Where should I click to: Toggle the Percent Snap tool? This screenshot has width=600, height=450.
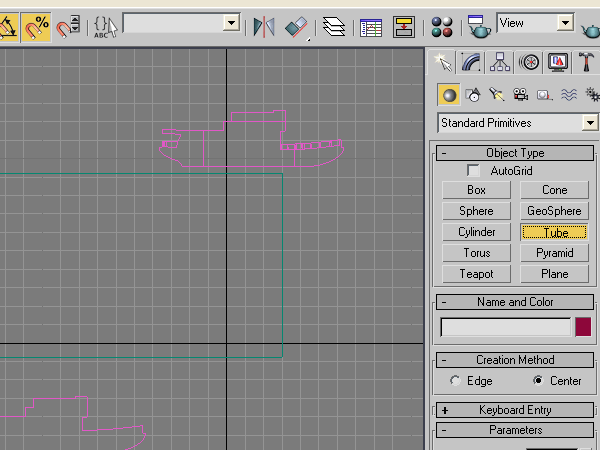click(36, 27)
